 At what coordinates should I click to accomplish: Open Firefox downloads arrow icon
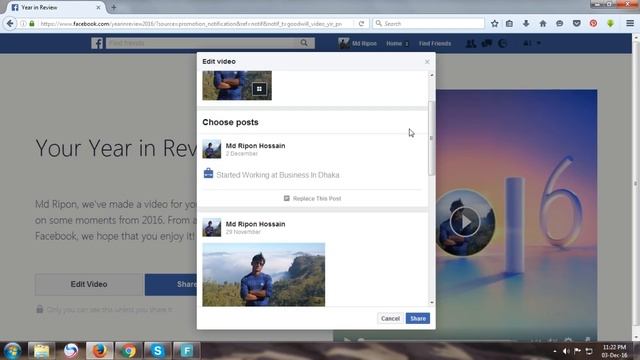[526, 24]
